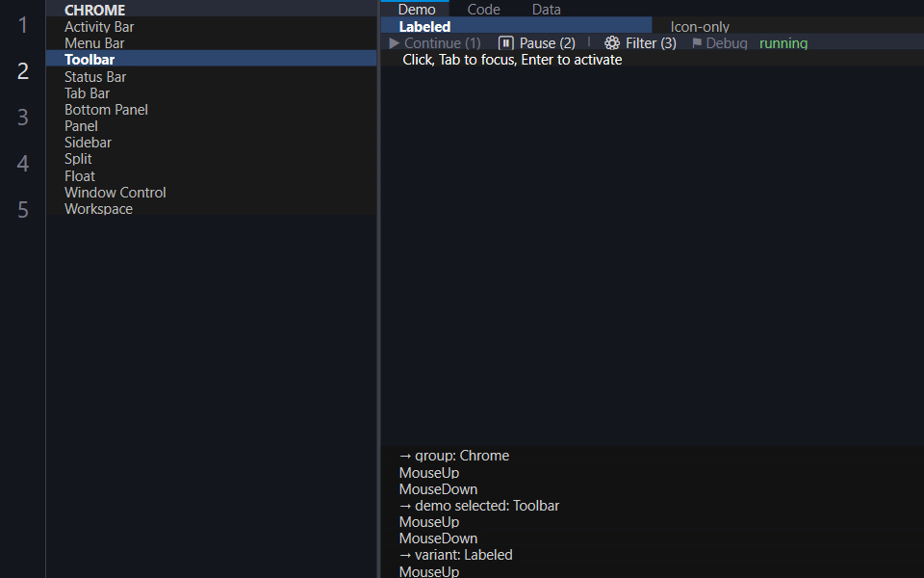
Task: Select the Labeled variant tab
Action: coord(516,27)
